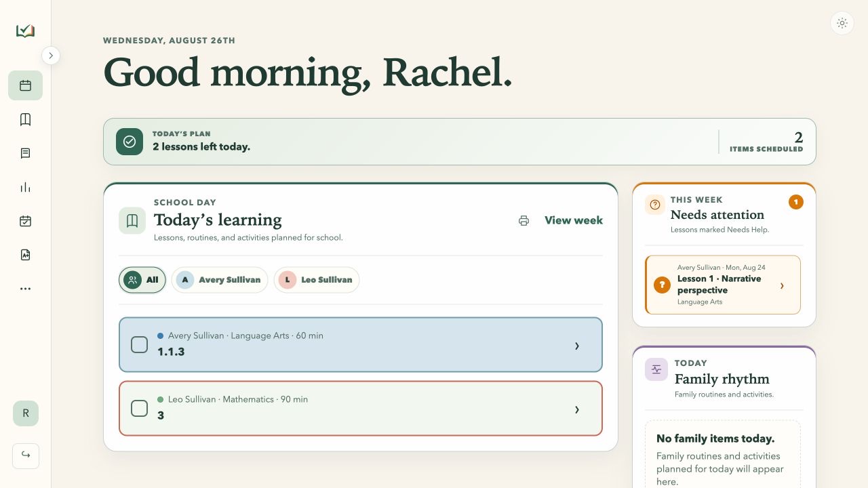The image size is (868, 488).
Task: Click the Today's Plan checkmark icon
Action: click(130, 142)
